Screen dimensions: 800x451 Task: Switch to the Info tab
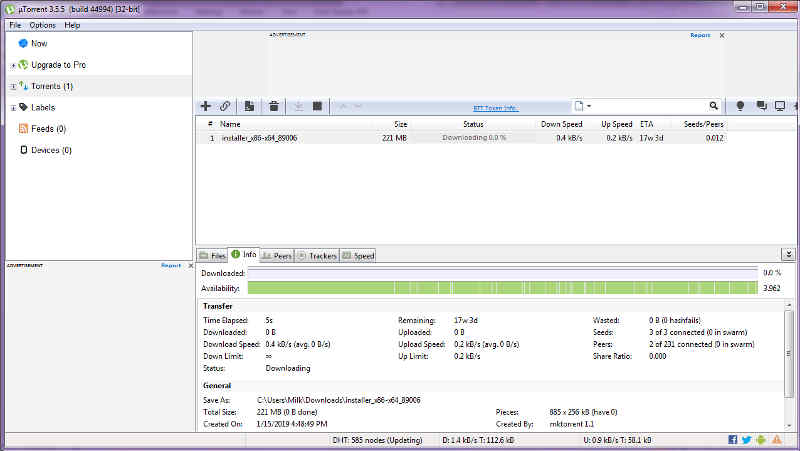coord(244,254)
